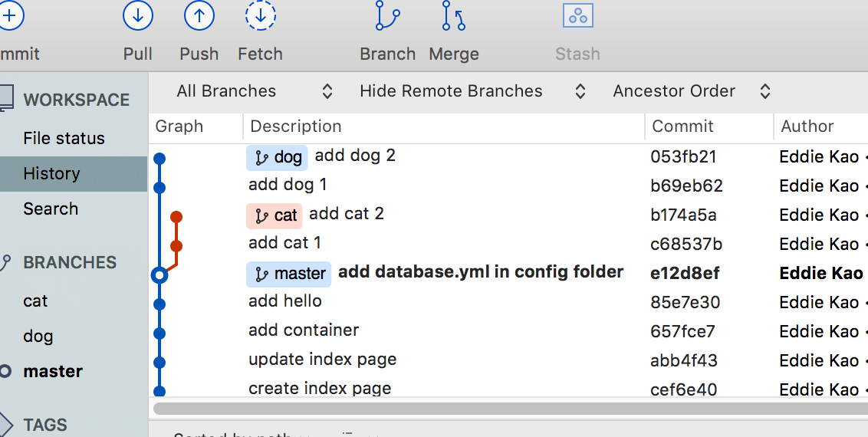Open the Merge tool icon

point(454,16)
